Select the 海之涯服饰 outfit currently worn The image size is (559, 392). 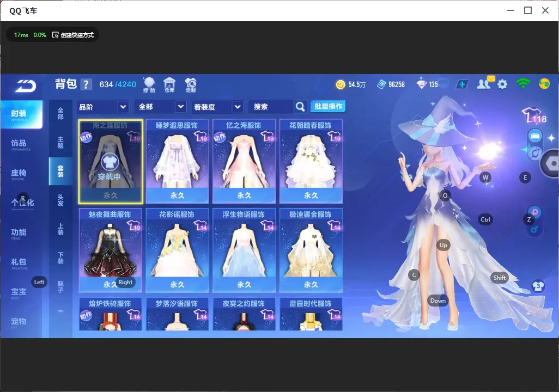pos(111,162)
